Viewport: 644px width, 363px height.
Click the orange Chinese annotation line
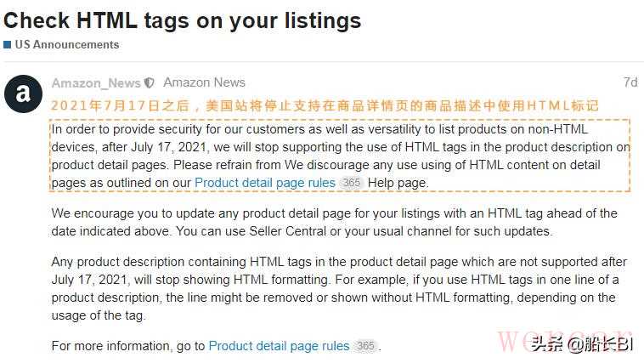pos(325,106)
